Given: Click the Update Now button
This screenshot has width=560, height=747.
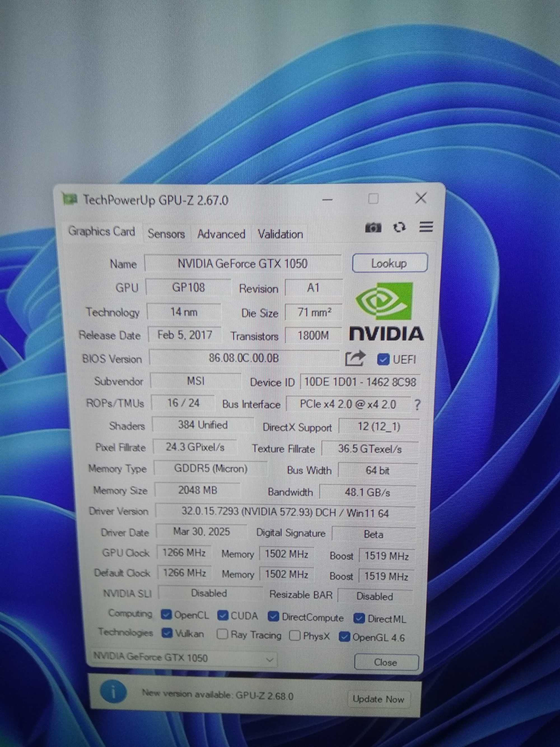Looking at the screenshot, I should [x=378, y=699].
